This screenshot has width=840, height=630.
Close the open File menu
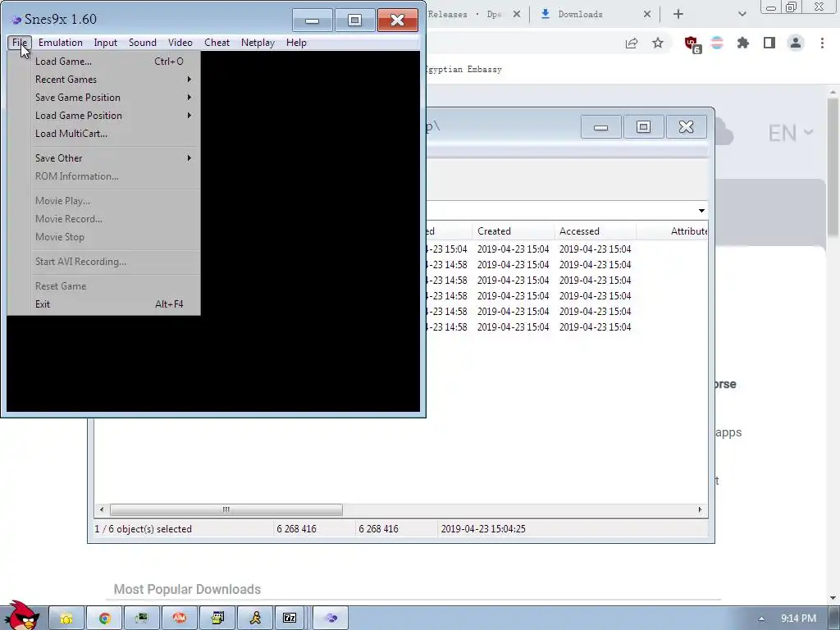20,43
